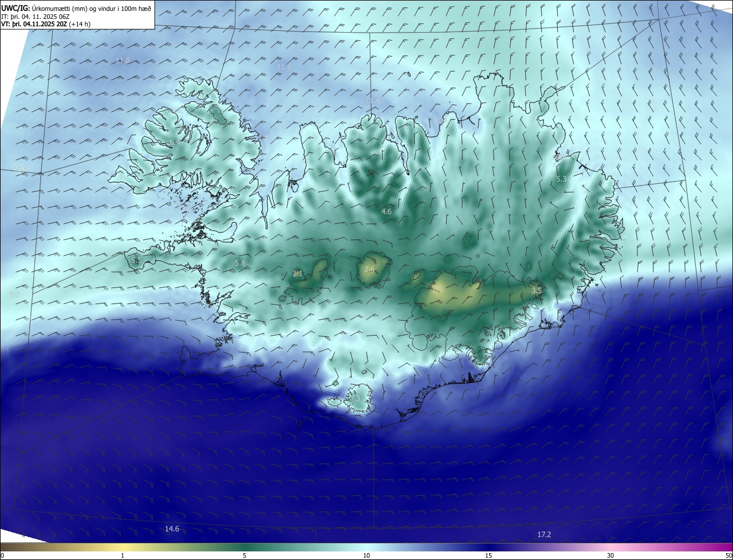Click the initial time line "IT: þri. 04. 11. 2025 06Z"

pos(36,17)
